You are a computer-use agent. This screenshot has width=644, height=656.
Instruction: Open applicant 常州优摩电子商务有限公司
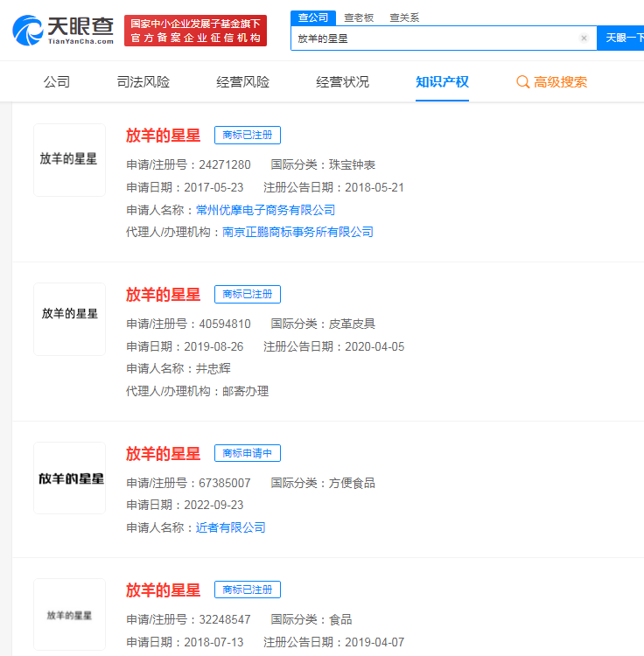pyautogui.click(x=266, y=210)
